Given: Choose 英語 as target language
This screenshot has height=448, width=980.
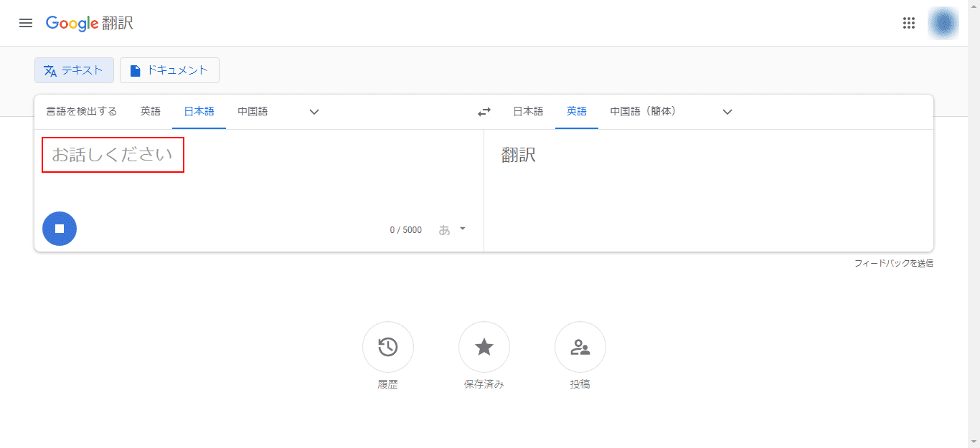Looking at the screenshot, I should click(x=577, y=112).
